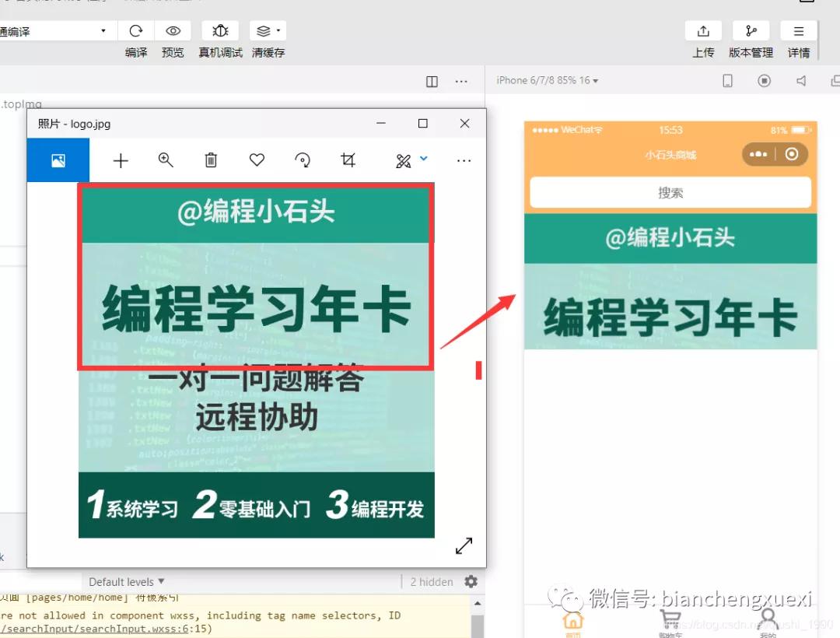Click the 上传 (Upload) icon

(x=703, y=30)
